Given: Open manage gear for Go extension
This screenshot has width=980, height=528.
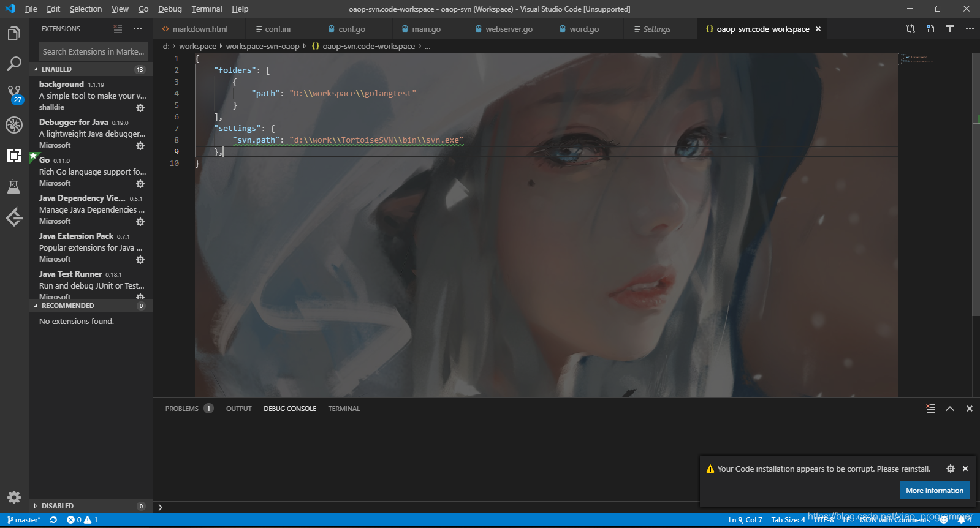Looking at the screenshot, I should 140,184.
